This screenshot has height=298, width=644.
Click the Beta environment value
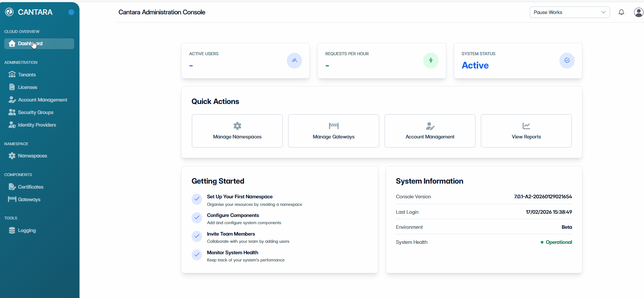coord(567,227)
